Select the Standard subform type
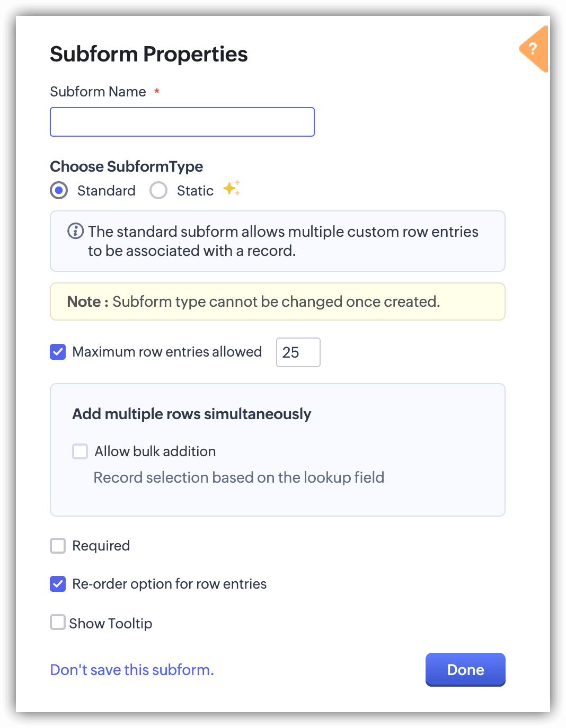The width and height of the screenshot is (566, 728). [59, 190]
